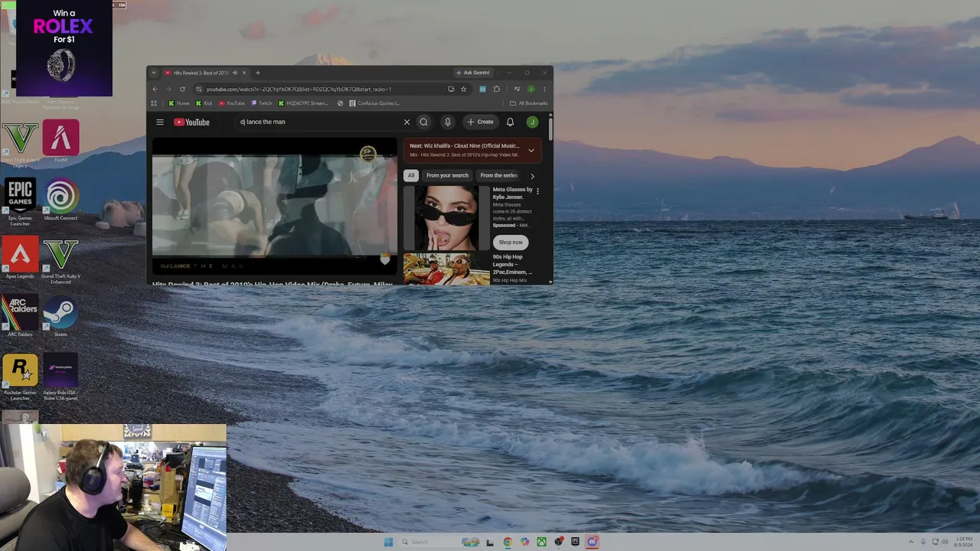
Task: Open the Kick bookmark
Action: 204,103
